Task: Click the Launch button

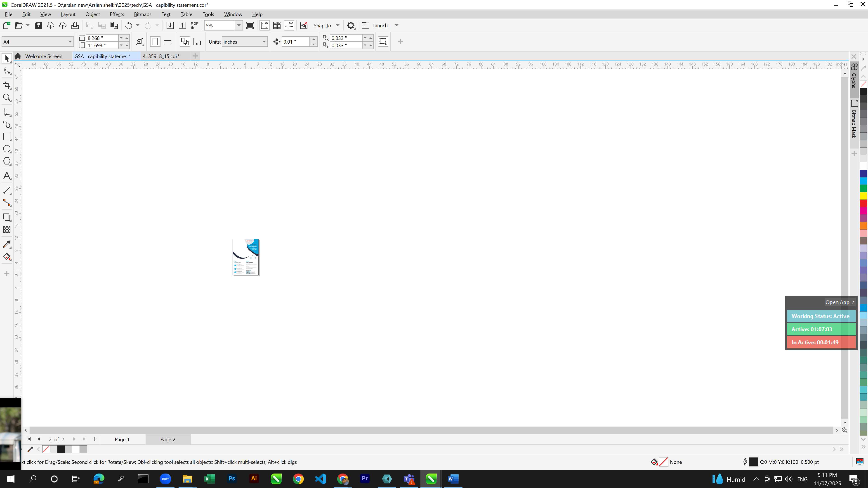Action: 375,26
